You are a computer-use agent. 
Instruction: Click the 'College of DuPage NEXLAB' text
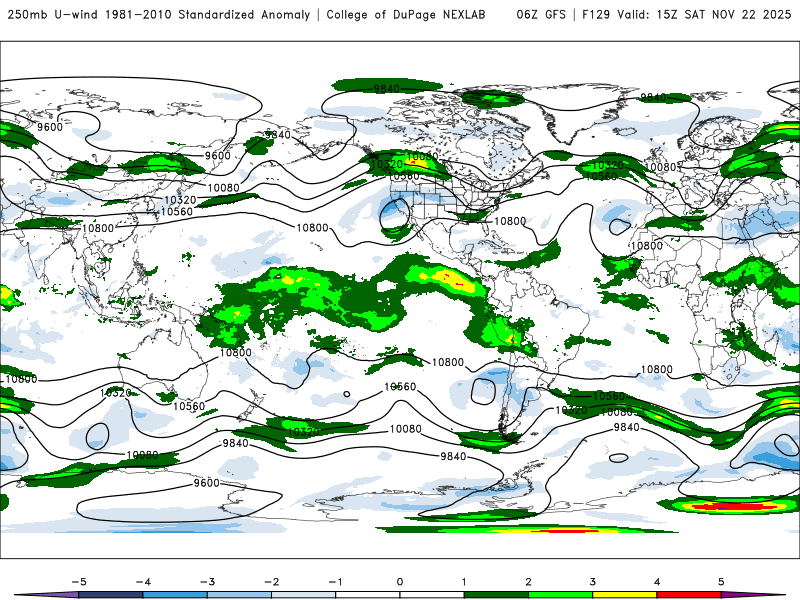(406, 15)
